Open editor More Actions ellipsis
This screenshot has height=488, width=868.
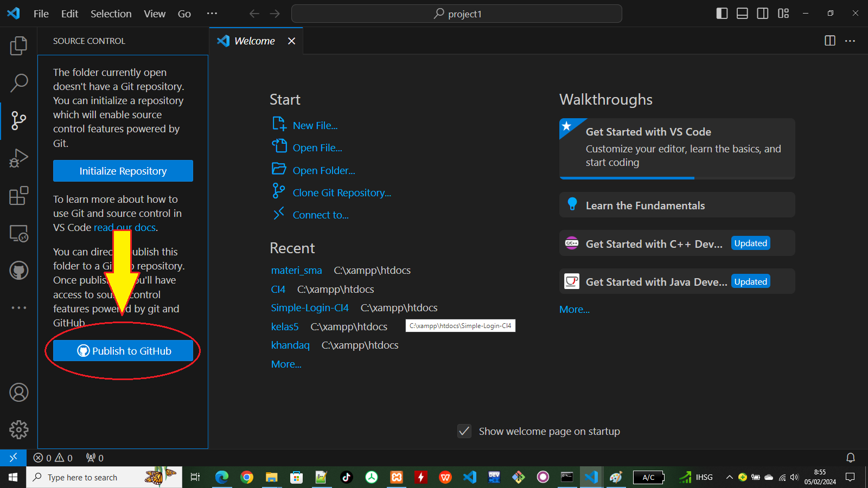pyautogui.click(x=850, y=41)
